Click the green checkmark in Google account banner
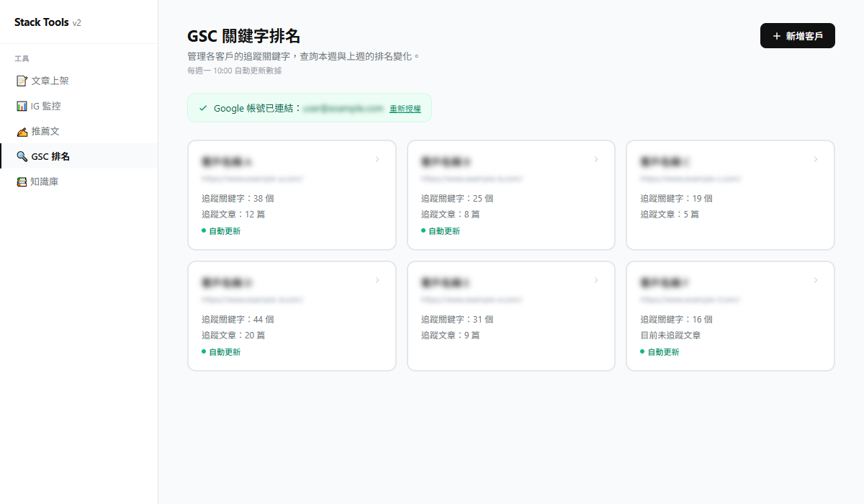Viewport: 864px width, 504px height. [203, 108]
